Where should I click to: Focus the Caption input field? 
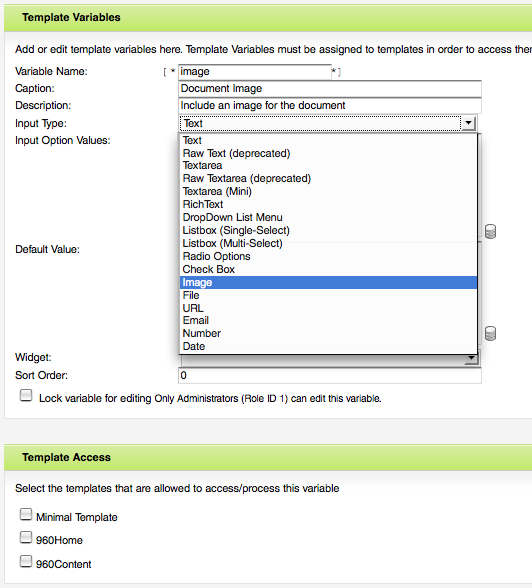click(x=330, y=89)
